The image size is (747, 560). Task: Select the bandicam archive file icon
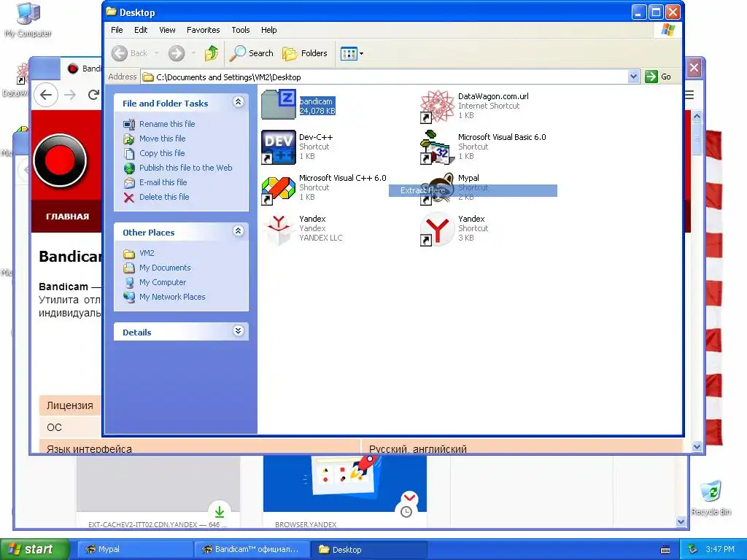(x=279, y=105)
